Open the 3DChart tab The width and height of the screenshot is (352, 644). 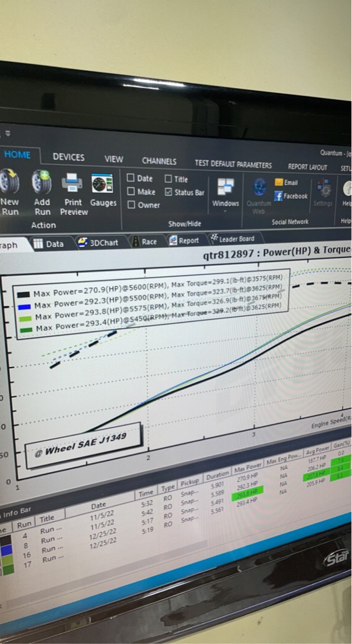coord(98,243)
